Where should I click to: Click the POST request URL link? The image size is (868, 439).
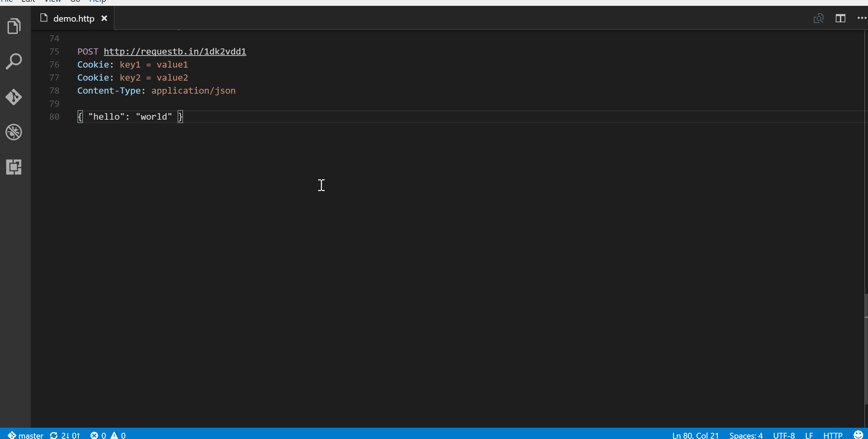(x=174, y=51)
